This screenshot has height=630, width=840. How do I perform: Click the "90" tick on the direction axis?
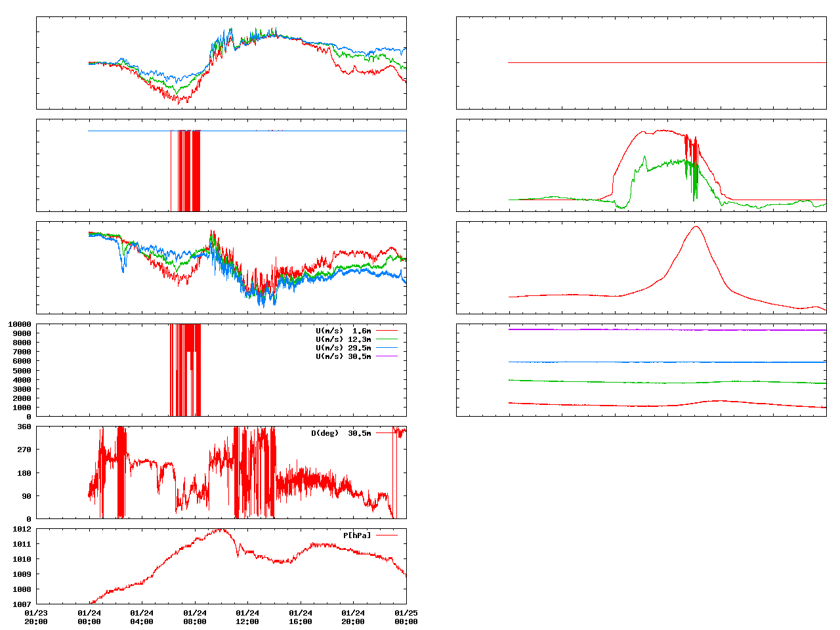pos(26,496)
